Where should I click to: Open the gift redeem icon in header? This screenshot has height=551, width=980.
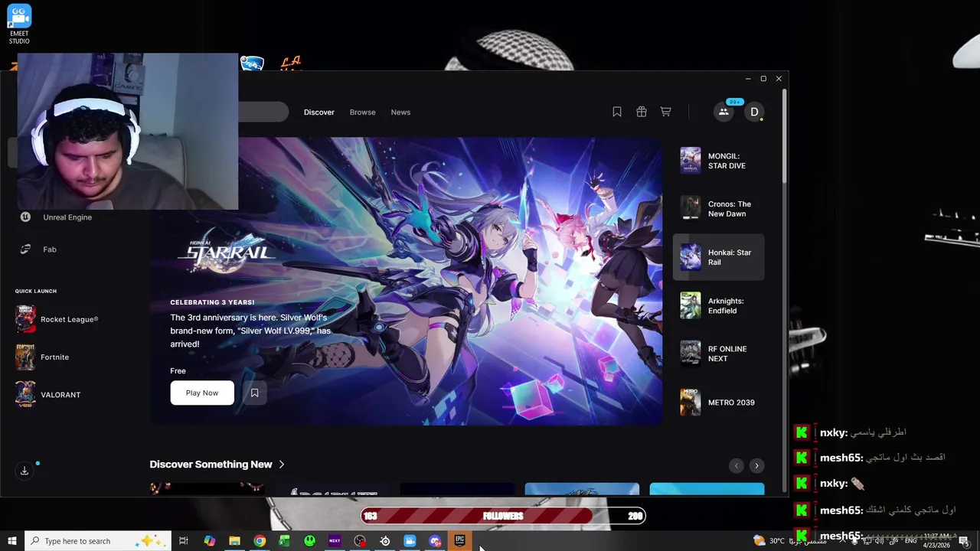[642, 112]
